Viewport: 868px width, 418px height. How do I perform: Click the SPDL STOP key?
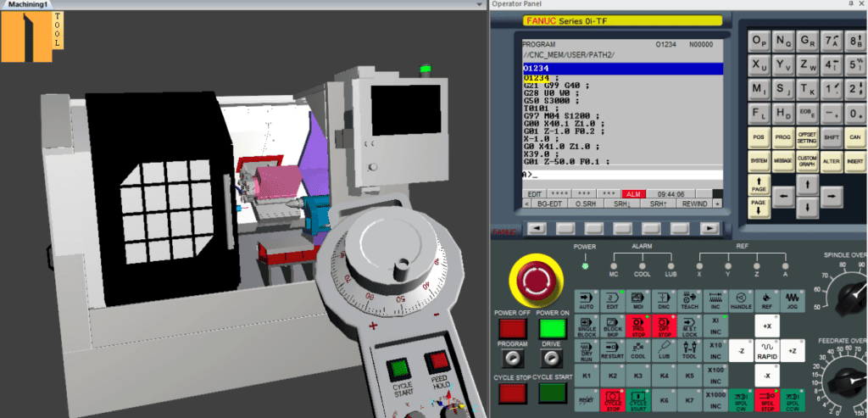click(x=766, y=399)
